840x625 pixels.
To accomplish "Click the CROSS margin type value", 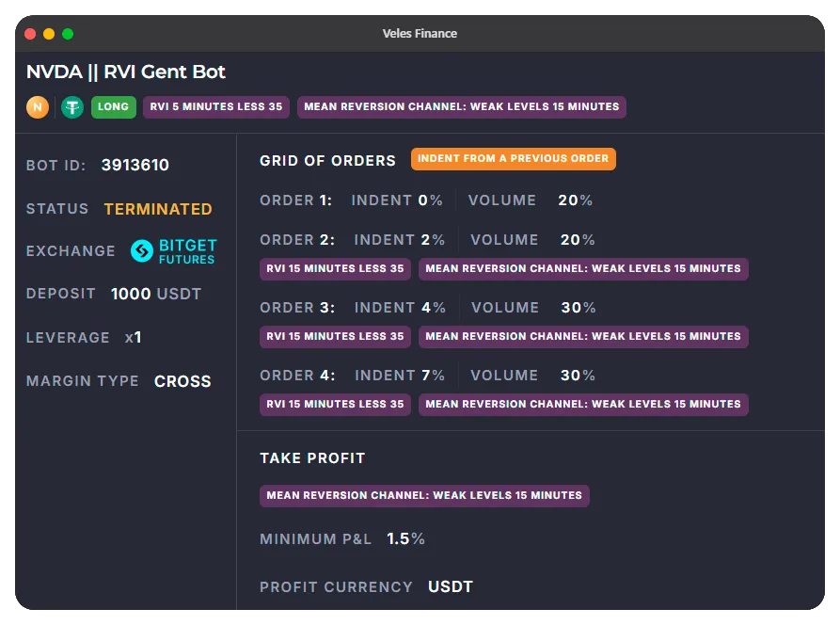I will [x=182, y=381].
